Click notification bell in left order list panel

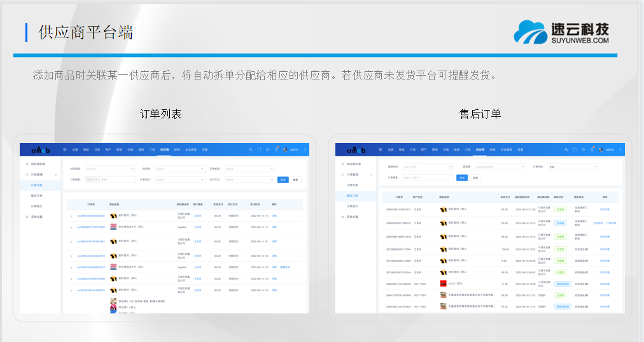(x=276, y=149)
